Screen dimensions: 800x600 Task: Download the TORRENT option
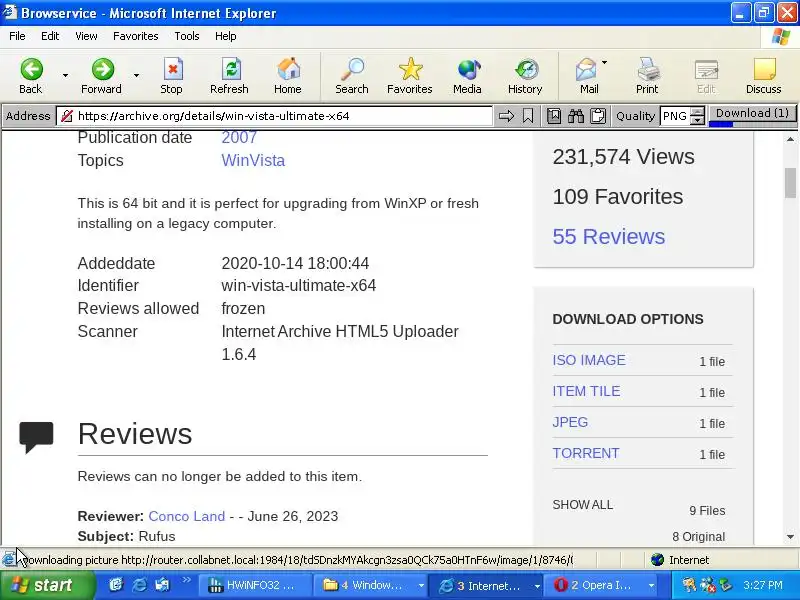(586, 454)
